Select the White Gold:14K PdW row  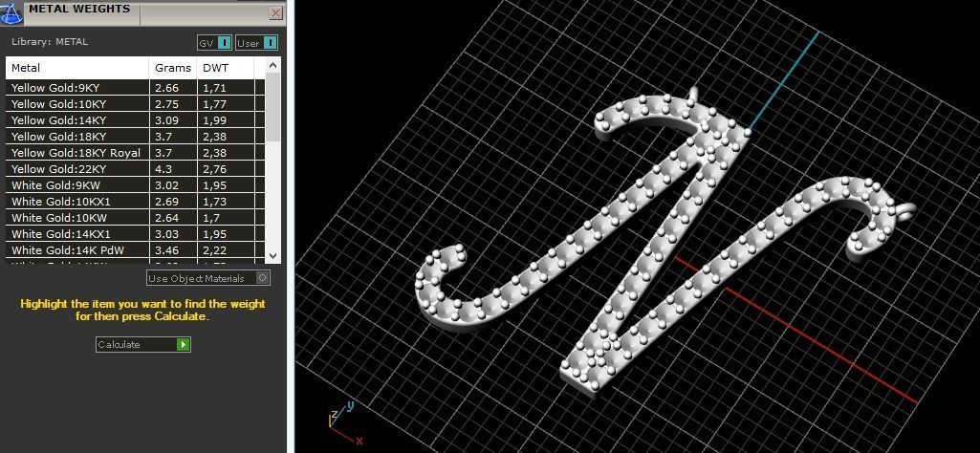tap(136, 250)
